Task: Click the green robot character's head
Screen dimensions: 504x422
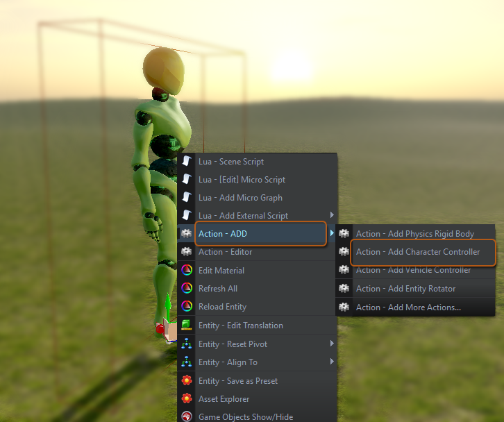Action: (164, 71)
